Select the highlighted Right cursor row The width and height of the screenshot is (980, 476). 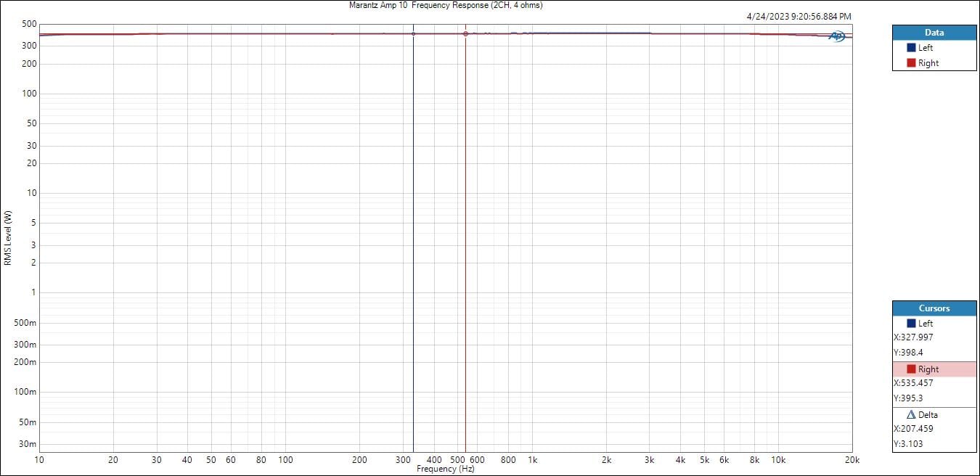point(934,369)
